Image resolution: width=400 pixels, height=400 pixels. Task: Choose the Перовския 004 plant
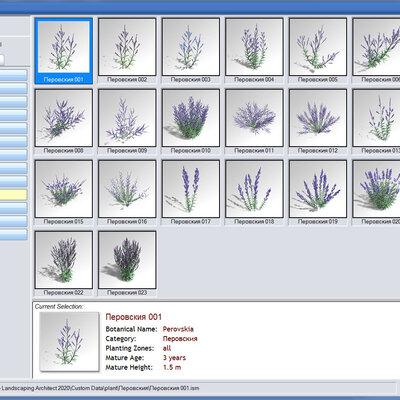click(254, 47)
